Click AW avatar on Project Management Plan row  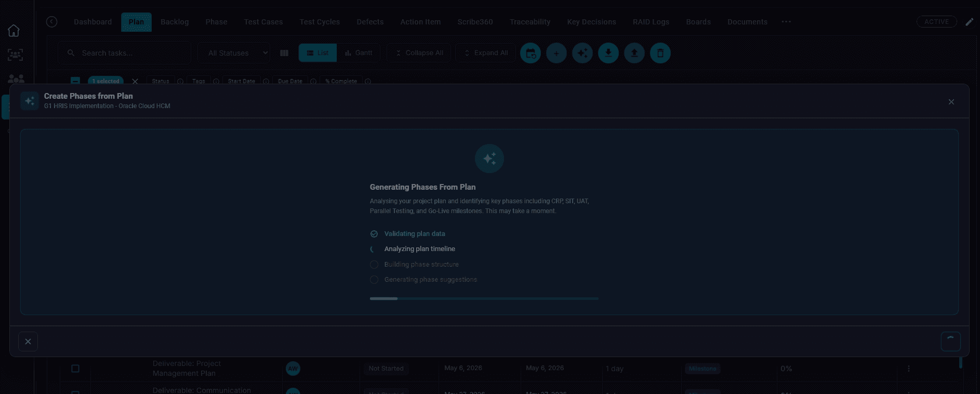click(293, 369)
